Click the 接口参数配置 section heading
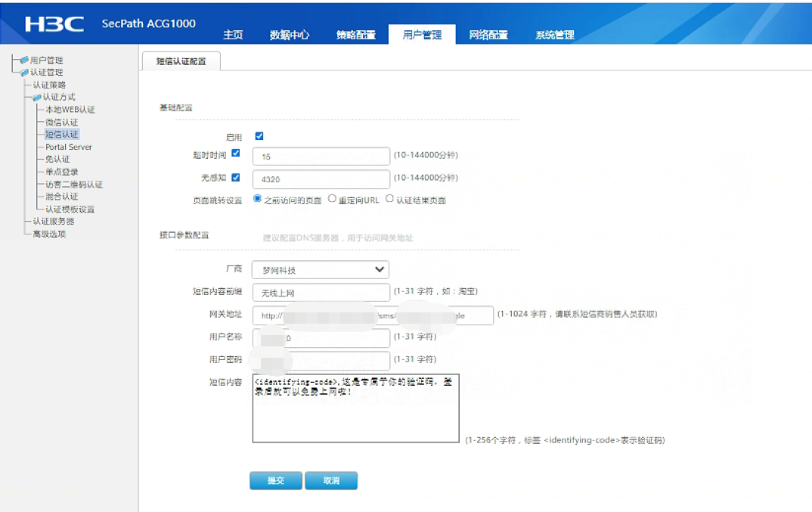Viewport: 812px width, 512px height. [x=184, y=234]
